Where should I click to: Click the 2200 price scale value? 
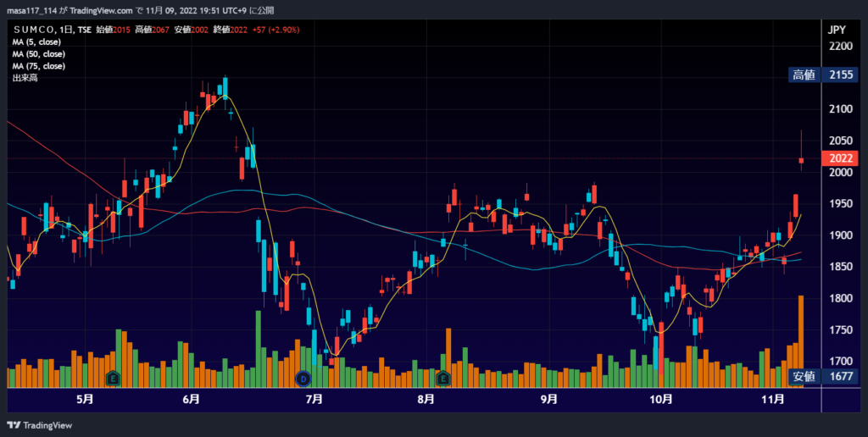pyautogui.click(x=840, y=46)
